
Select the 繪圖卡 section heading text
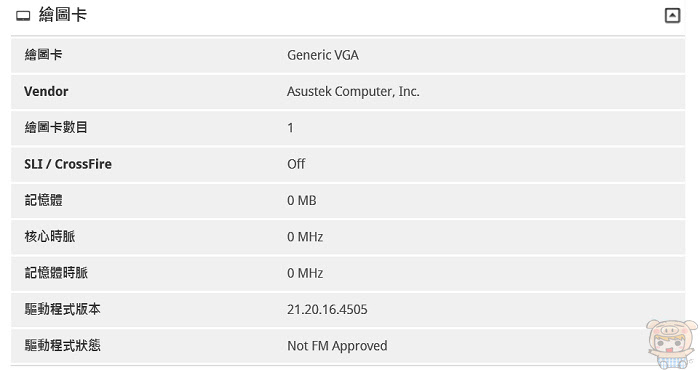[x=62, y=15]
